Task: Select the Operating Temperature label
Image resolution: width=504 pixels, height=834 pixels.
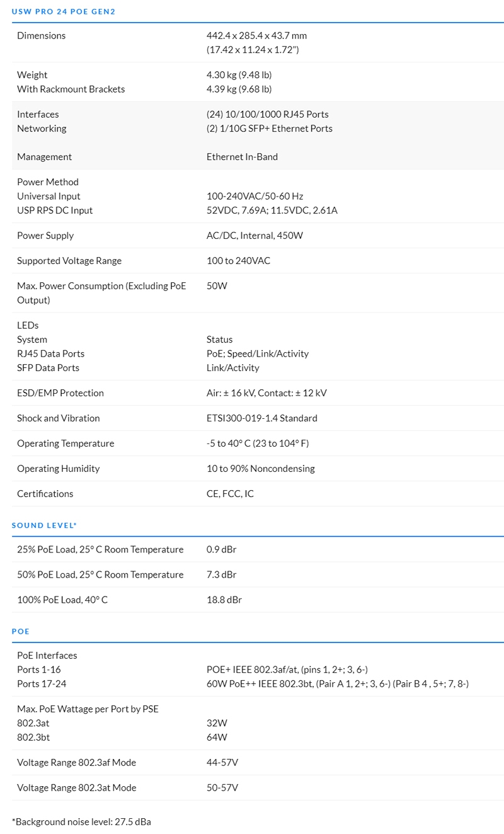Action: click(66, 443)
